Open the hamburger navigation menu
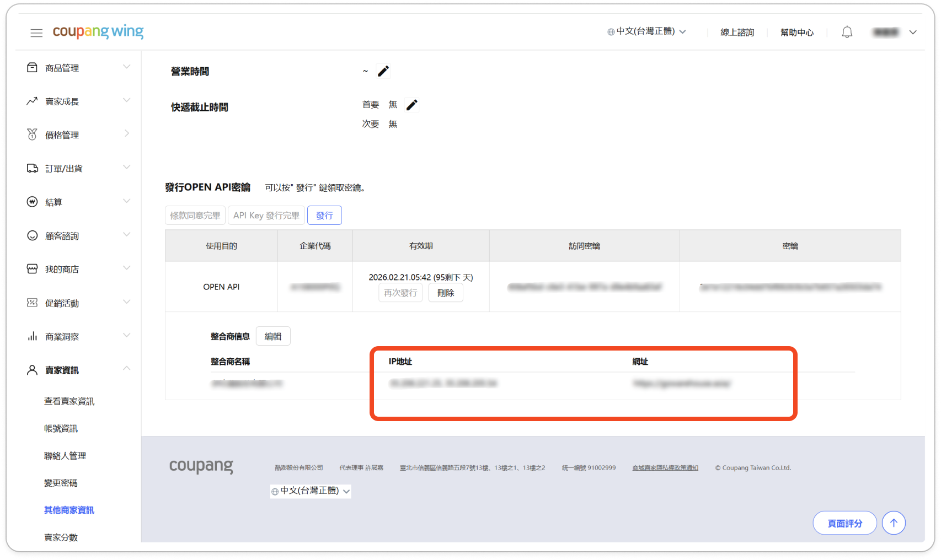Viewport: 941px width, 560px height. coord(36,33)
